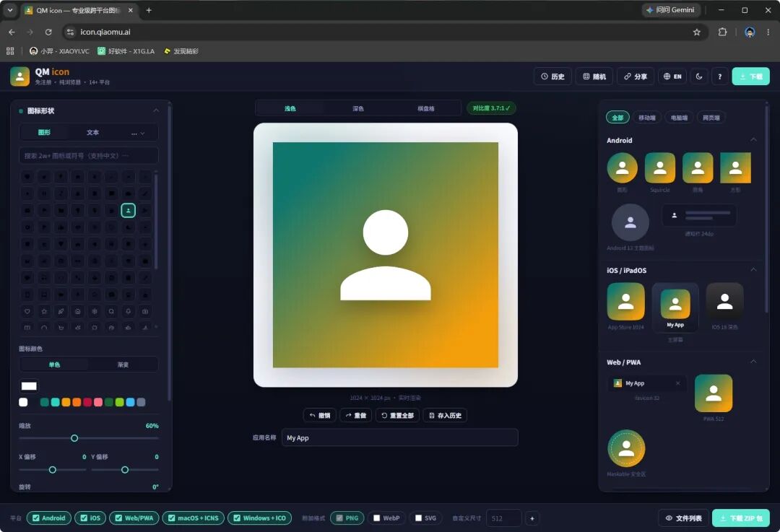Viewport: 780px width, 532px height.
Task: Click the icon search field
Action: pyautogui.click(x=89, y=156)
